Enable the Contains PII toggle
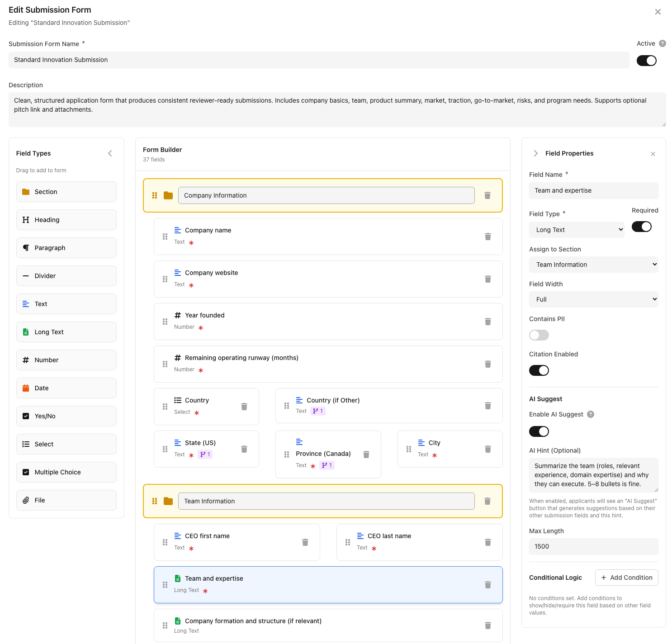 tap(539, 335)
